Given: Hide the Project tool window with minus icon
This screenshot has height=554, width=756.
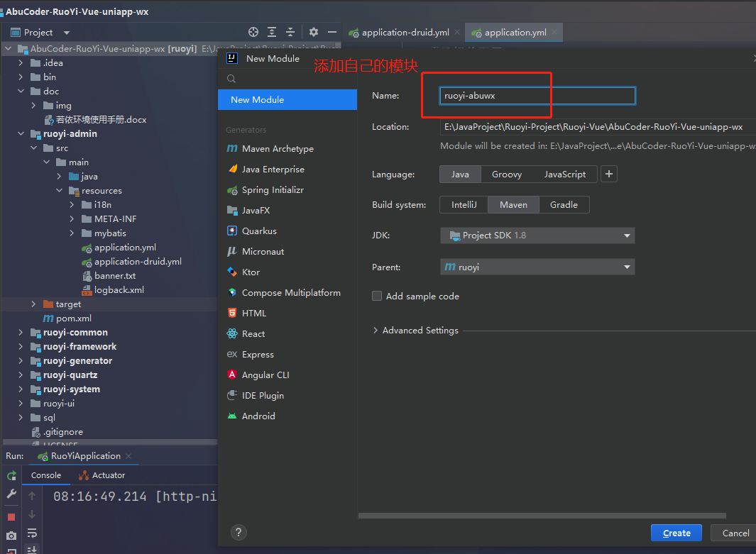Looking at the screenshot, I should (332, 33).
